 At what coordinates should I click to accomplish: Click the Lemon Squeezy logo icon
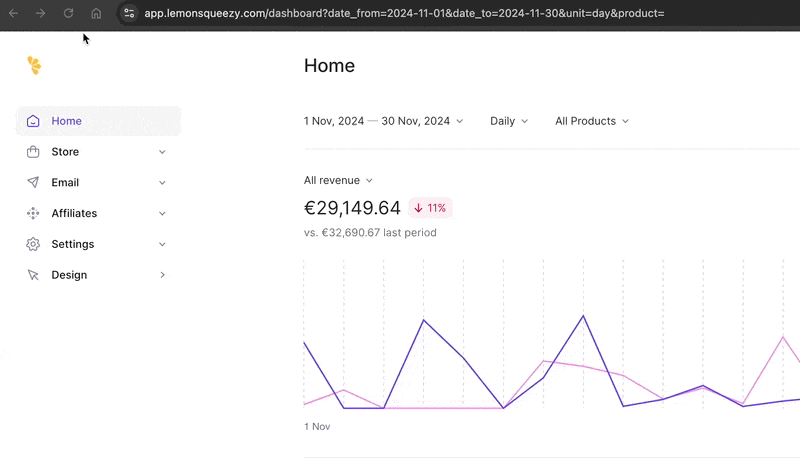pyautogui.click(x=34, y=66)
